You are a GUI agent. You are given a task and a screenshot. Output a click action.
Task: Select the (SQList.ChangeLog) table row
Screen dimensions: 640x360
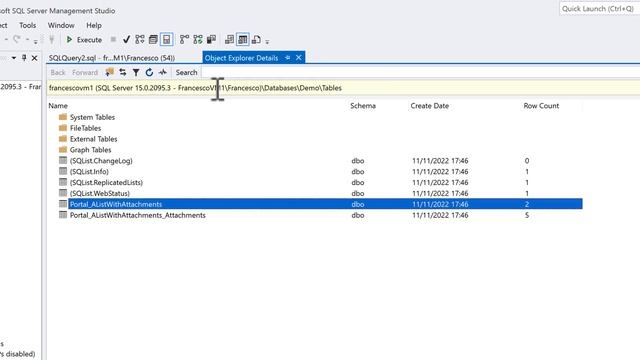point(320,161)
